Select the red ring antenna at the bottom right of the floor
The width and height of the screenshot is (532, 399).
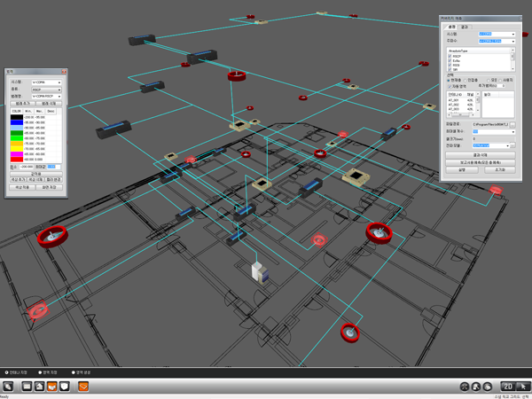(350, 332)
